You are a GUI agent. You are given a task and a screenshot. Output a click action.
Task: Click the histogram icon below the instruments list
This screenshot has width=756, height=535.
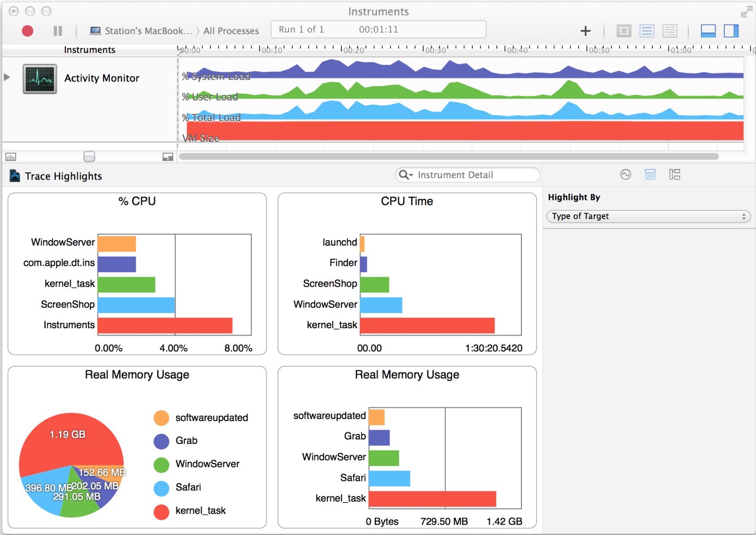pyautogui.click(x=11, y=157)
